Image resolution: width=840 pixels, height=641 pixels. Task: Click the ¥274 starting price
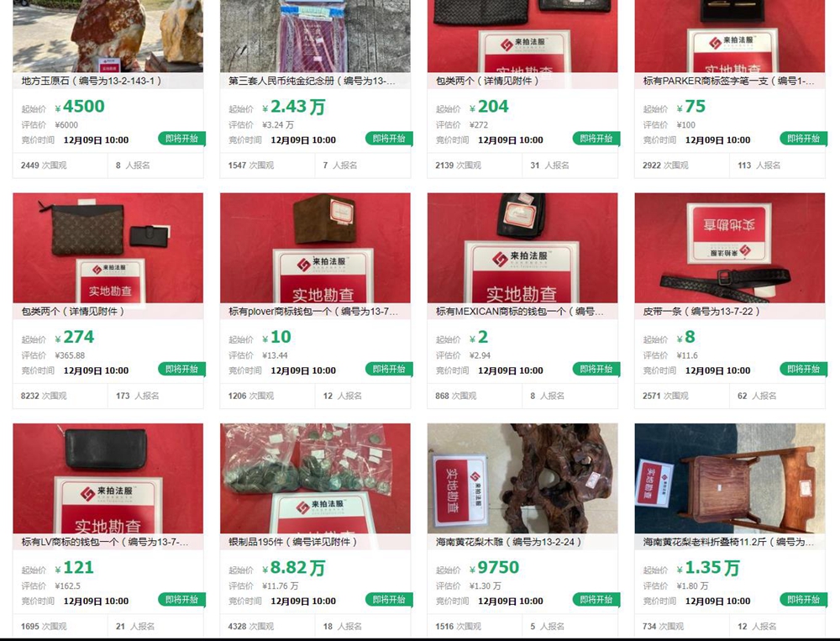pos(75,337)
